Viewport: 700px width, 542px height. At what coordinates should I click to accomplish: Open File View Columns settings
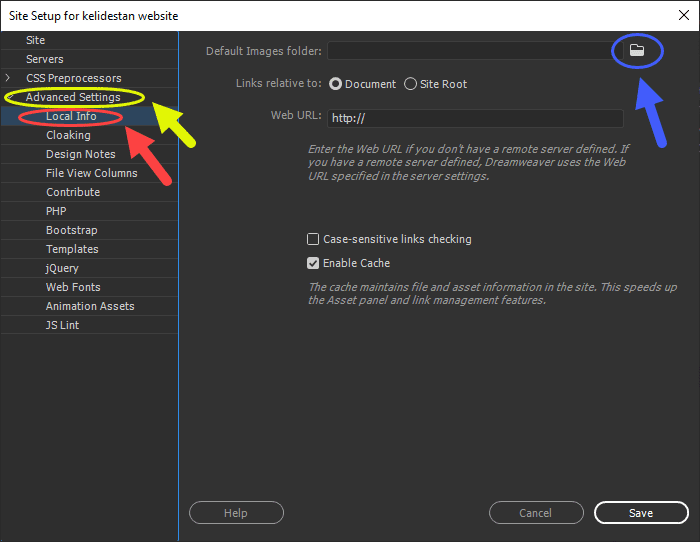(89, 173)
